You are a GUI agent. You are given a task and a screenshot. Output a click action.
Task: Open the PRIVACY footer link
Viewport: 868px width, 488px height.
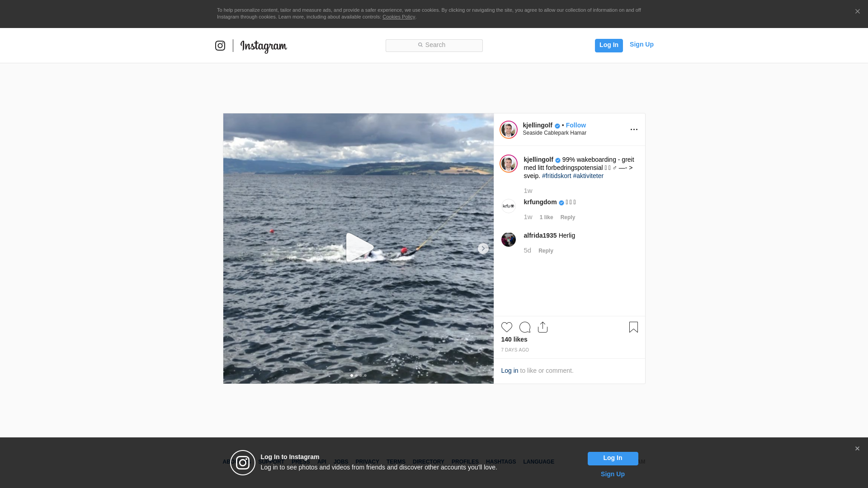click(367, 462)
